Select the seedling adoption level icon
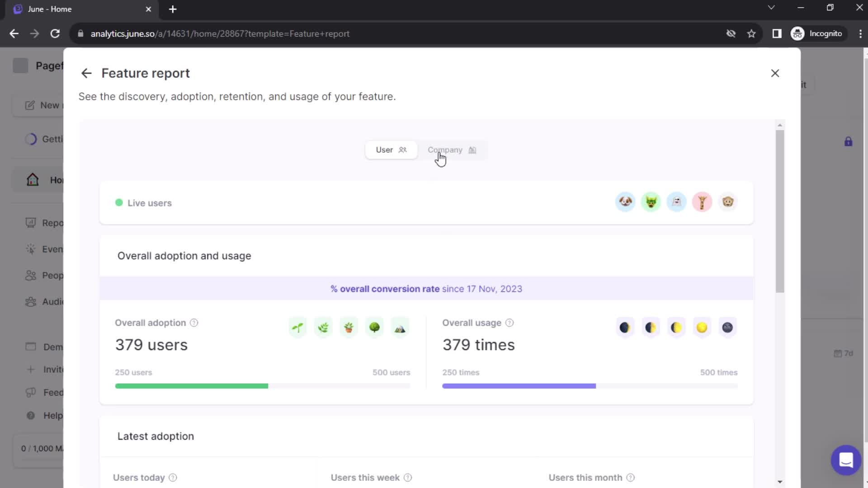 (x=297, y=328)
